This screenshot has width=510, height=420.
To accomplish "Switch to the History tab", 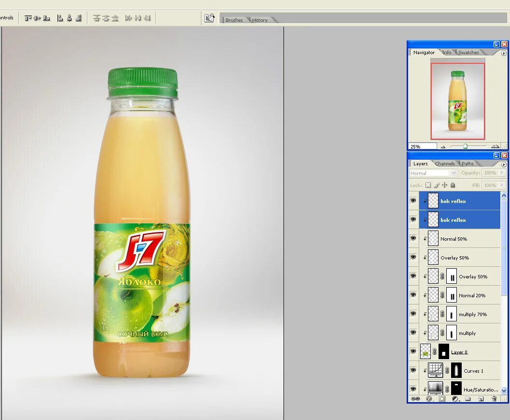I will pyautogui.click(x=259, y=20).
